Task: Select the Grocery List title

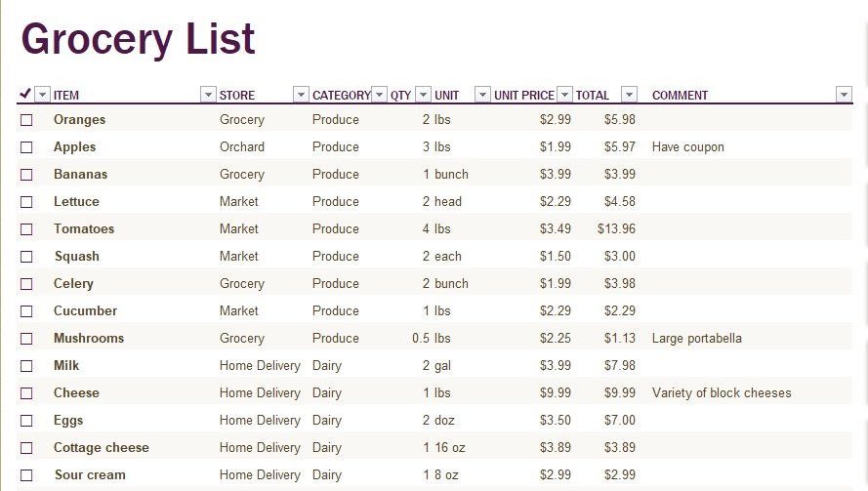Action: pos(138,39)
